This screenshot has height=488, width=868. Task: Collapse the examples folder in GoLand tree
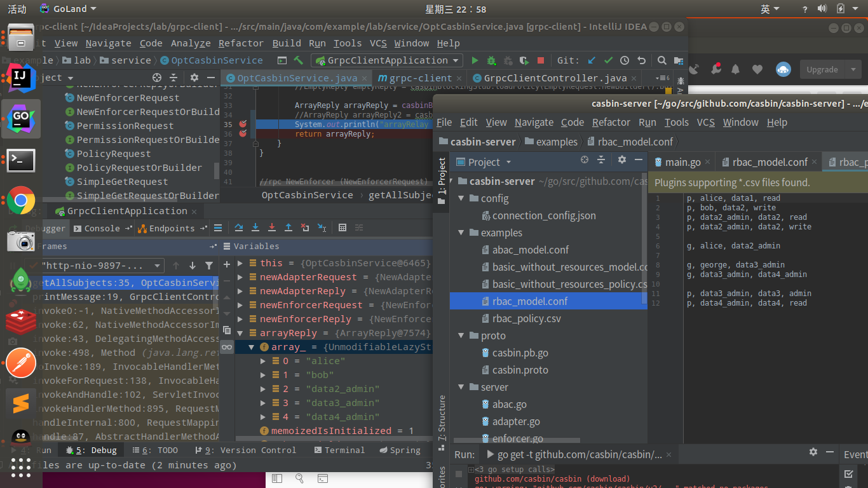(461, 233)
